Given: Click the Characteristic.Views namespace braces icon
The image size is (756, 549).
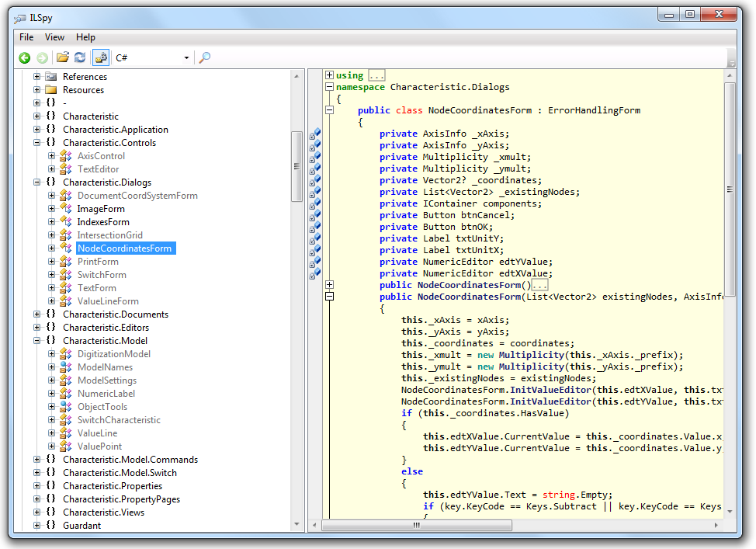Looking at the screenshot, I should point(51,512).
